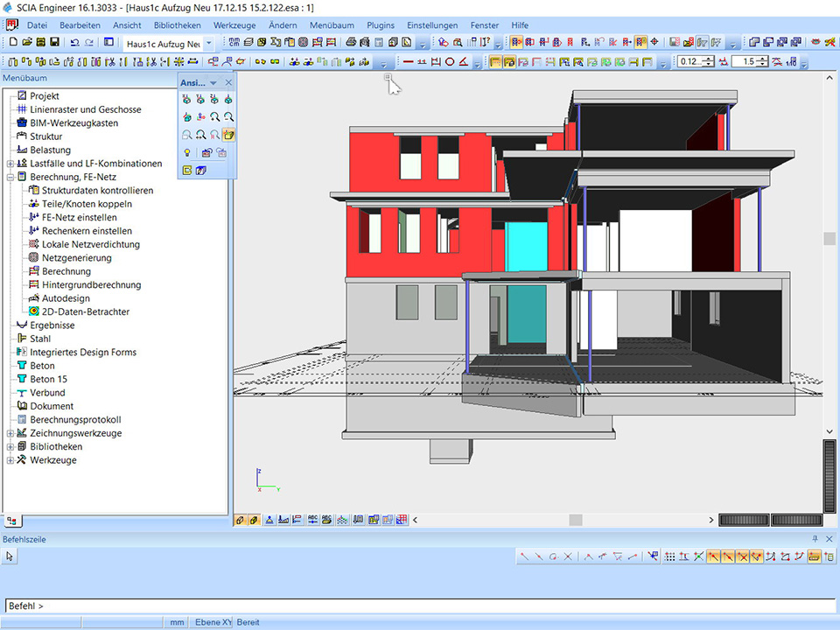The image size is (840, 630).
Task: Toggle the Ebene XY status bar button
Action: pyautogui.click(x=213, y=622)
